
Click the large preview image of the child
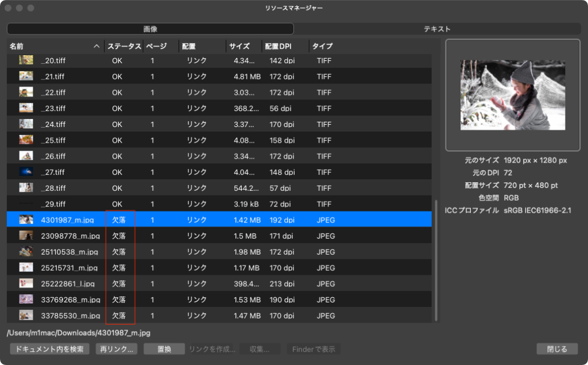click(x=512, y=95)
